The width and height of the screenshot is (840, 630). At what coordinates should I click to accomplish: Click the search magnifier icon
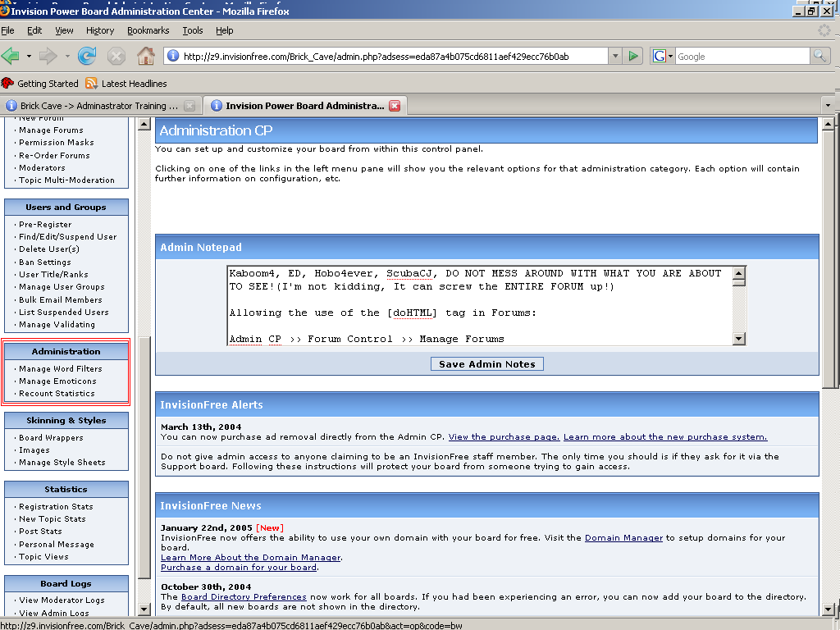point(819,56)
